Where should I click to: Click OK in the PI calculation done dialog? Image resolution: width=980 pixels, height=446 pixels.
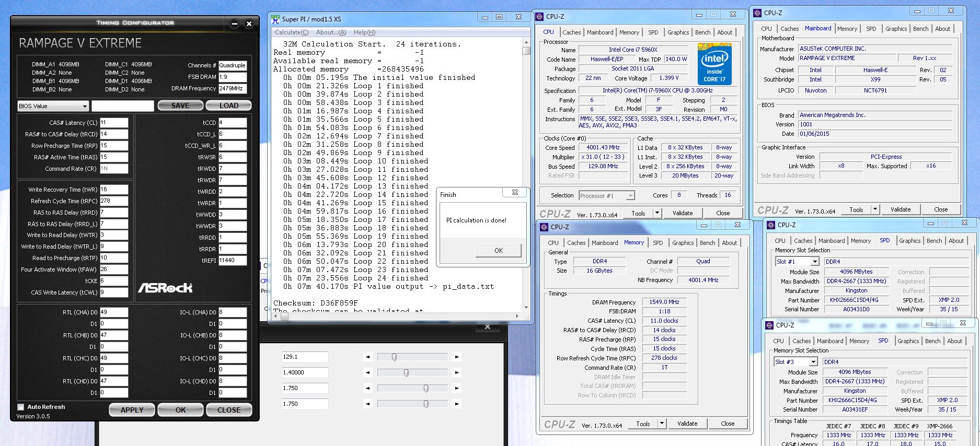[x=499, y=251]
